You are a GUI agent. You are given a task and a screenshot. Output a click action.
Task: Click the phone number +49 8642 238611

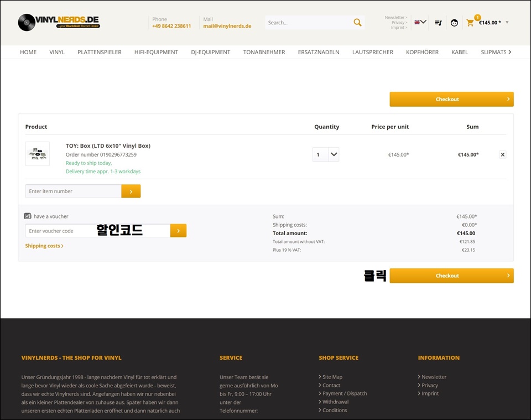(x=171, y=26)
